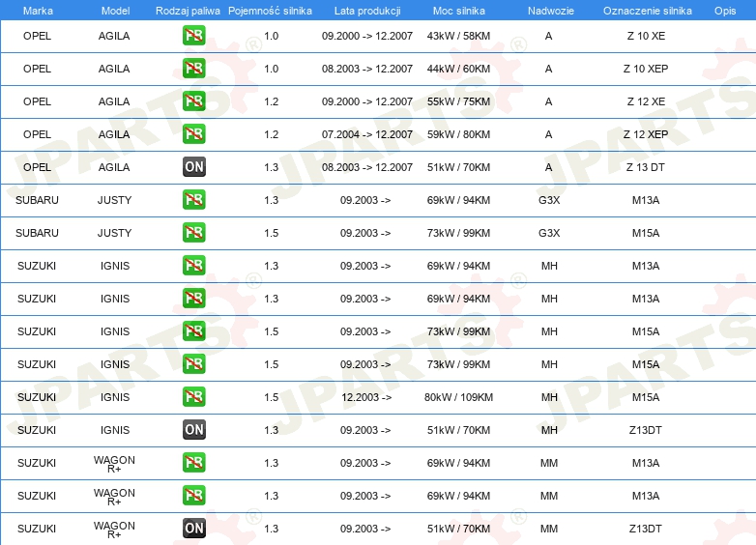Click the petrol icon for Subaru Justy 1.5
756x545 pixels.
click(193, 232)
